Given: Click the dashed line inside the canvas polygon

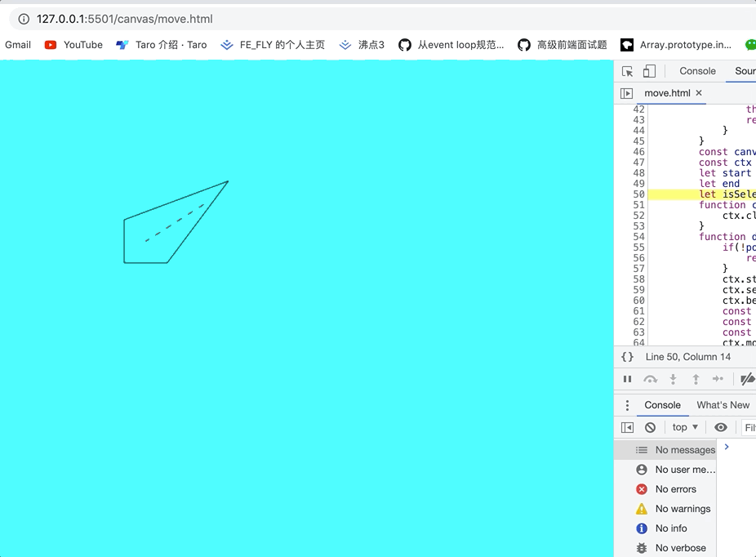Looking at the screenshot, I should (175, 223).
